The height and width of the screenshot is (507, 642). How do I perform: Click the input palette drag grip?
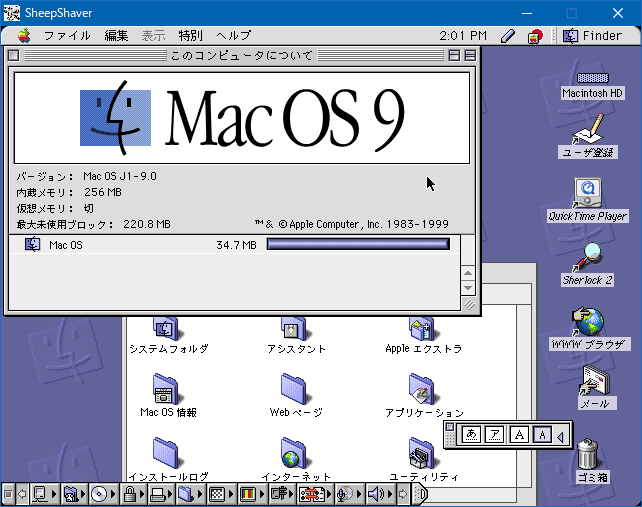[450, 439]
